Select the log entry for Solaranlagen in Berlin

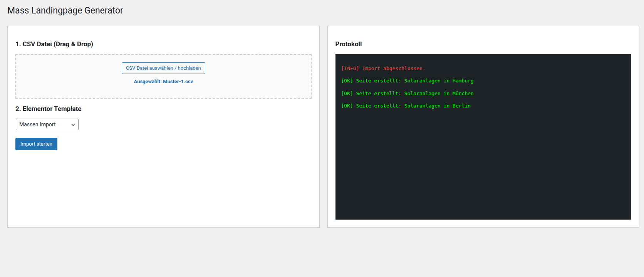click(x=406, y=106)
